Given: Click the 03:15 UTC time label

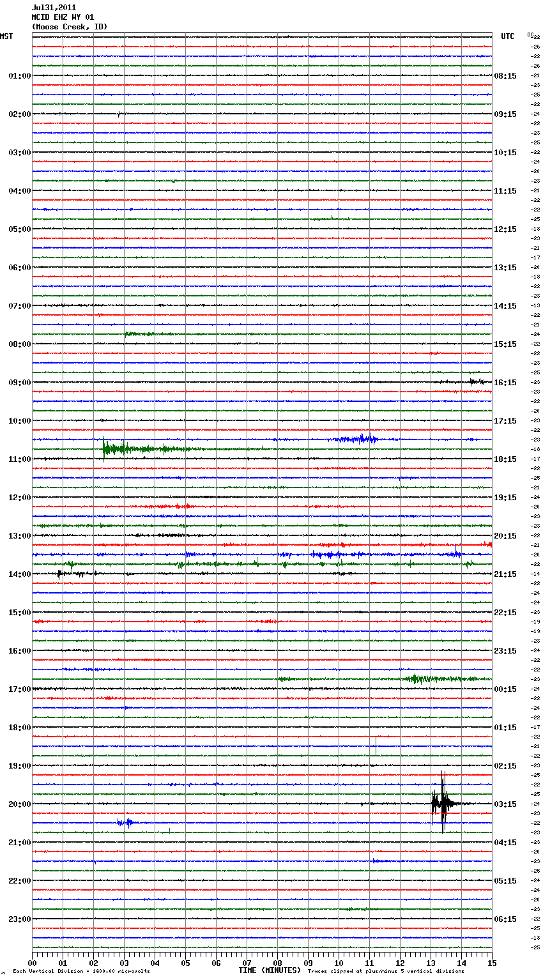Looking at the screenshot, I should tap(505, 804).
